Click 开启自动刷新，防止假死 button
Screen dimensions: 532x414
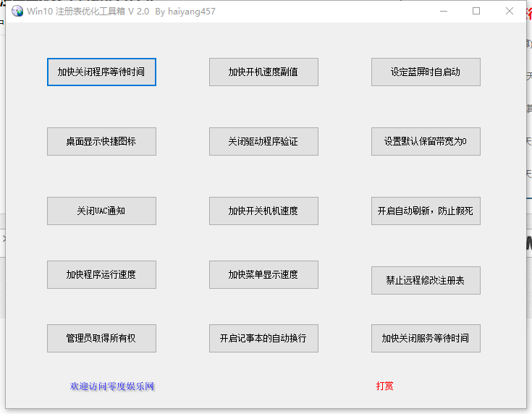[x=426, y=211]
